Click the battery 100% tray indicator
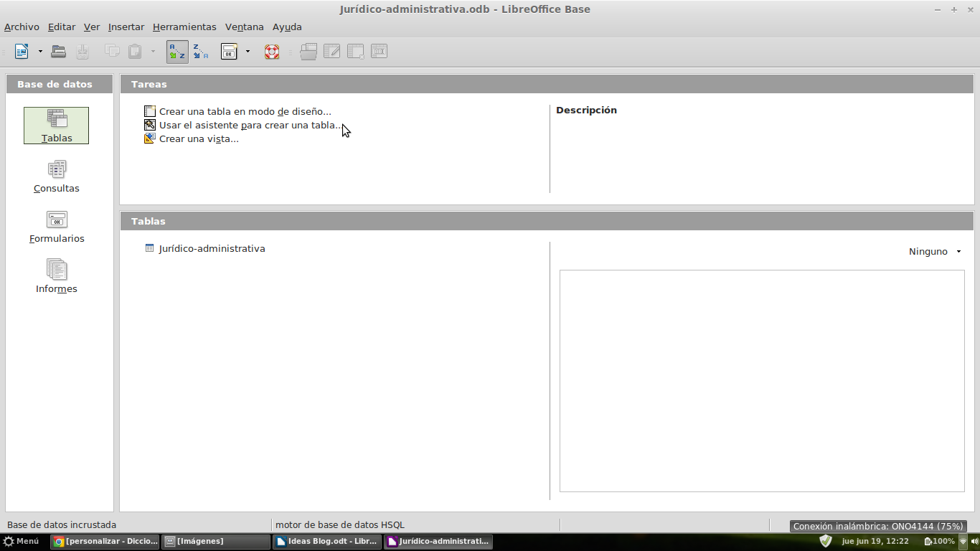 pyautogui.click(x=940, y=542)
